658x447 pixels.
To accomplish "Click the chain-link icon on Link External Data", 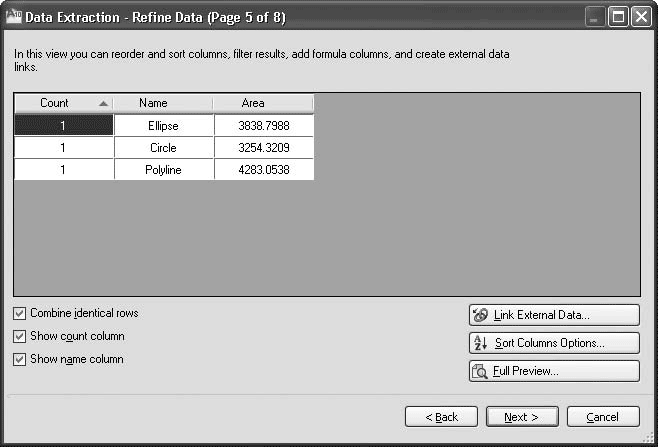I will click(480, 315).
